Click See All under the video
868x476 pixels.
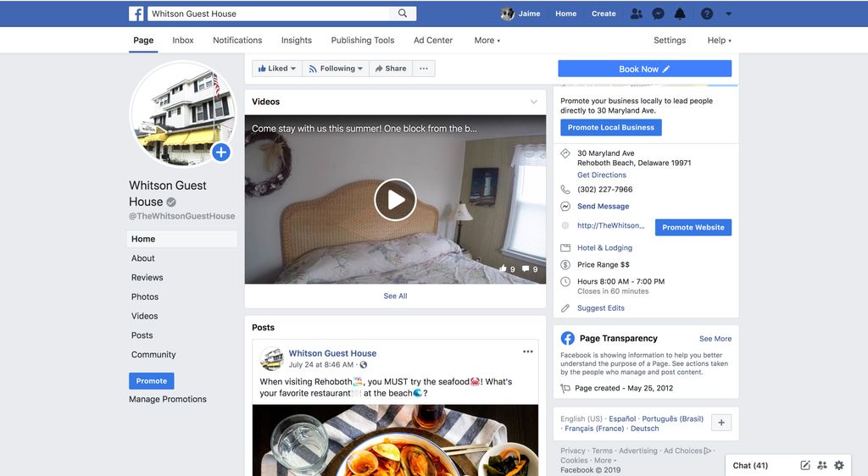(x=395, y=296)
